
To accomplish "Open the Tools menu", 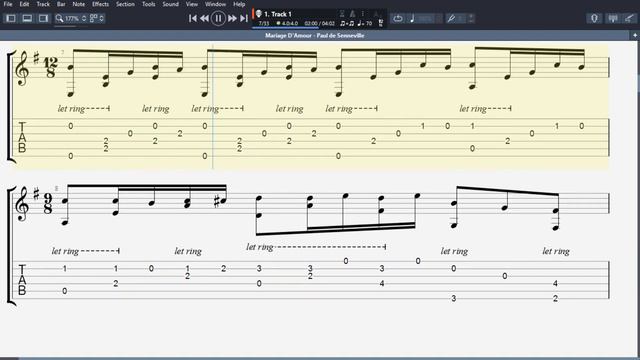I will [x=149, y=4].
